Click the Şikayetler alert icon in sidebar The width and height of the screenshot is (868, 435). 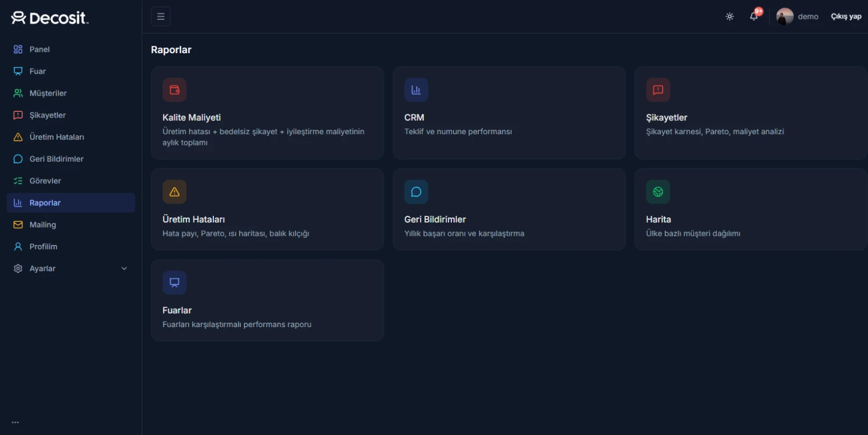[18, 115]
